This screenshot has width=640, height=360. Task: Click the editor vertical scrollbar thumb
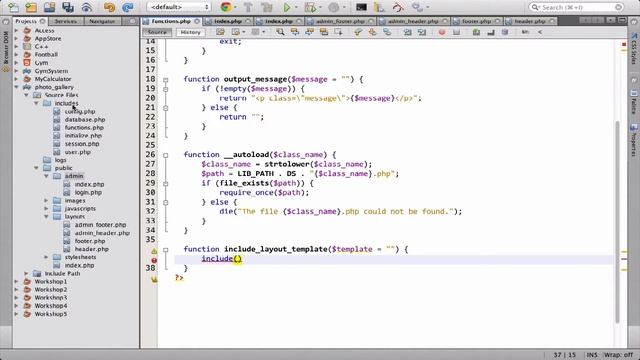(x=619, y=222)
